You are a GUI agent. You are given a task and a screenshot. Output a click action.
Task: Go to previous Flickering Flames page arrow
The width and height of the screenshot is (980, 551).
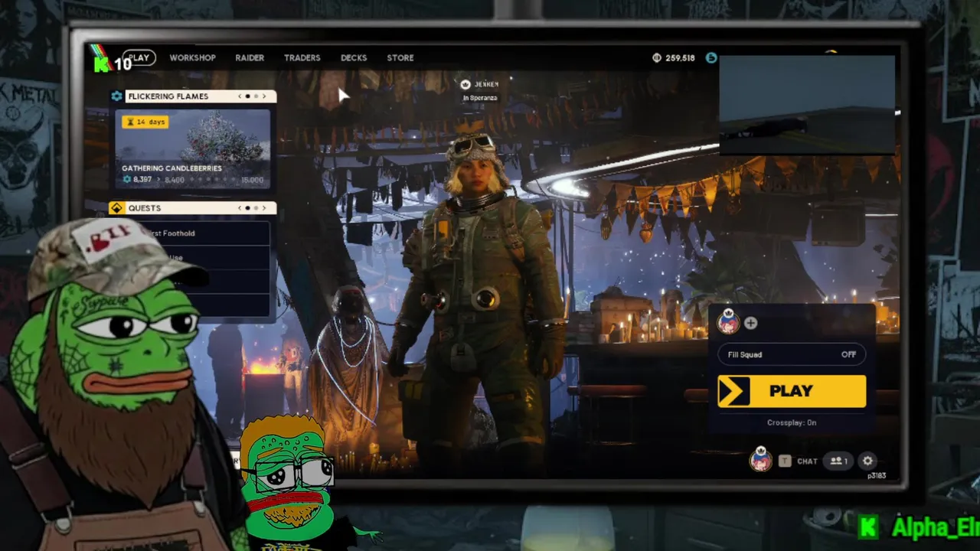(240, 96)
